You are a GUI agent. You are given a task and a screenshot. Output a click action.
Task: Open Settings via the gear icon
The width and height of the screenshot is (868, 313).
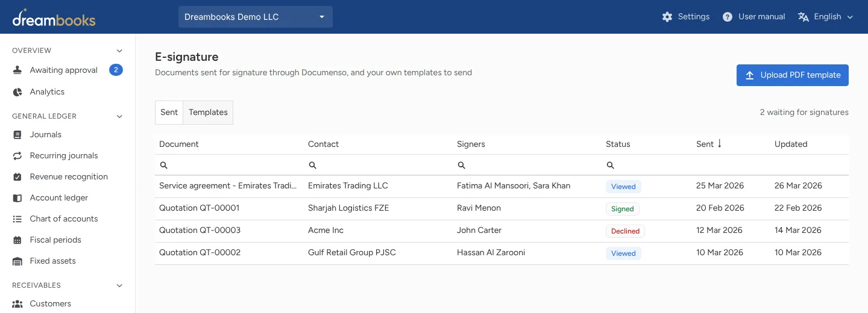tap(667, 17)
